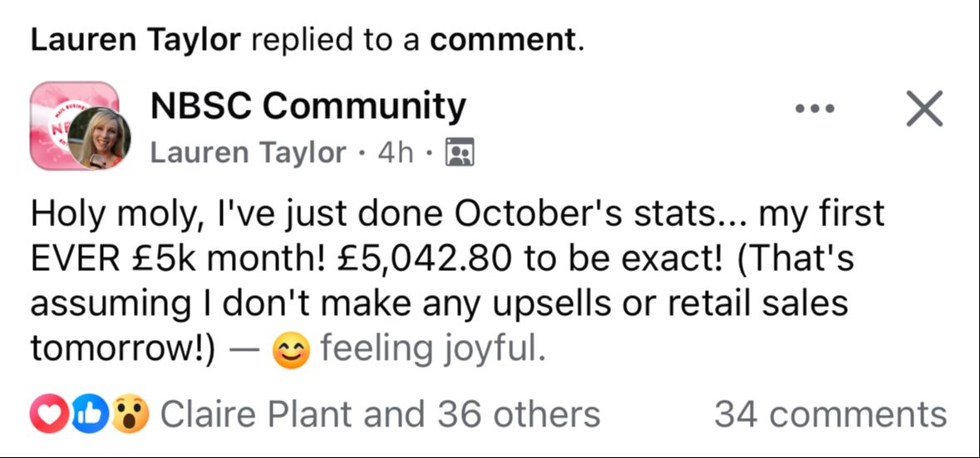The height and width of the screenshot is (458, 980).
Task: Click the feeling joyful status text
Action: click(x=432, y=350)
